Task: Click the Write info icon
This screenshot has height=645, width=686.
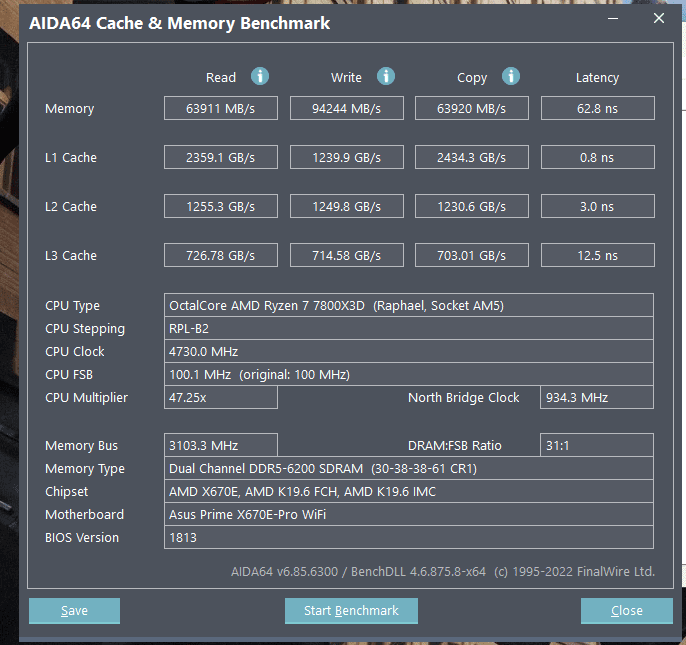Action: click(x=386, y=76)
